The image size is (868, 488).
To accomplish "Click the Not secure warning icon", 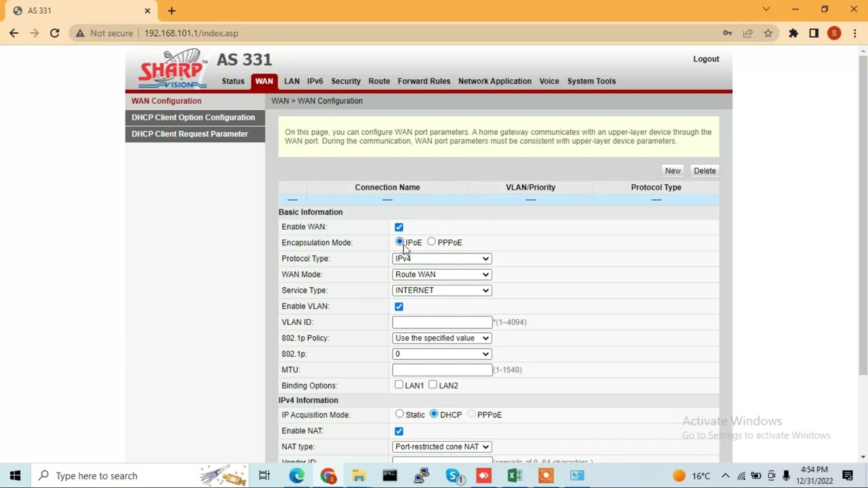I will 80,33.
